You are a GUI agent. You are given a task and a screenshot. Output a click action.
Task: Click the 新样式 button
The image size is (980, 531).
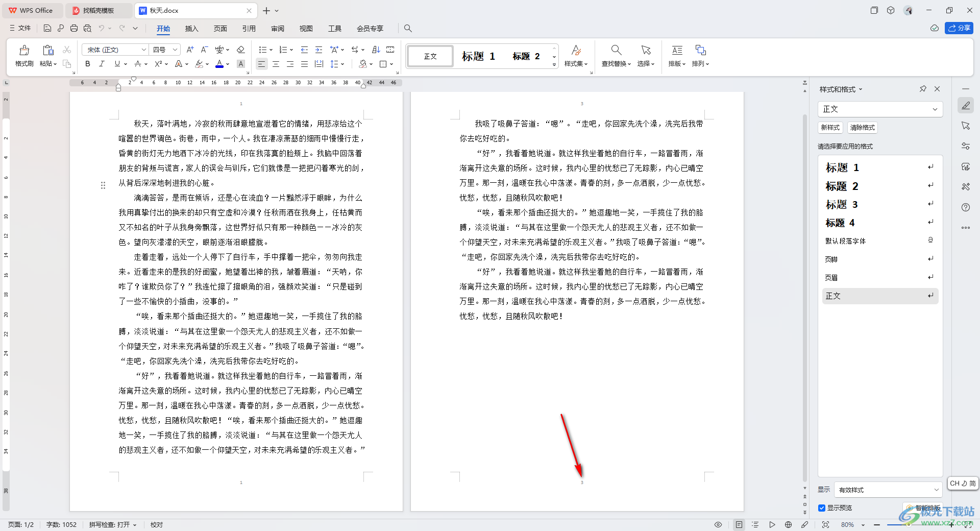click(830, 128)
